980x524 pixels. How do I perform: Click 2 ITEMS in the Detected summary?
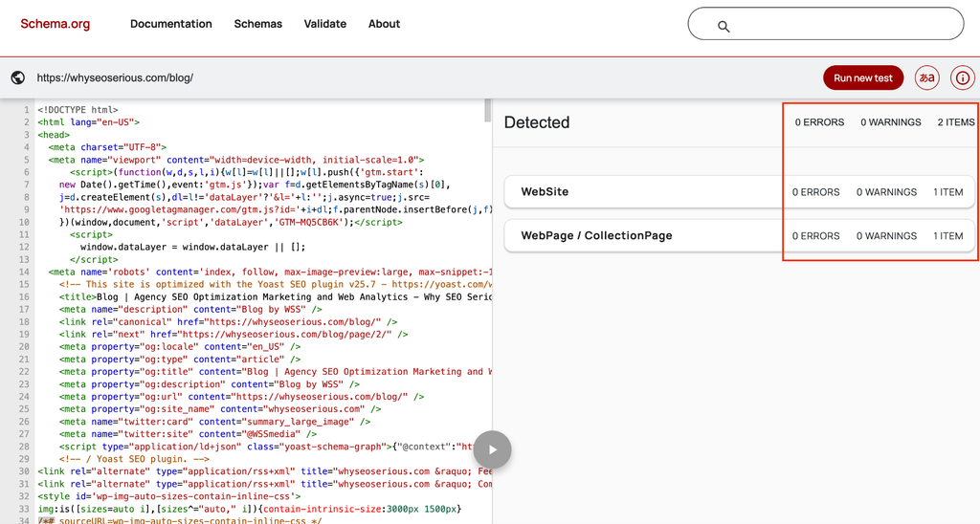956,122
